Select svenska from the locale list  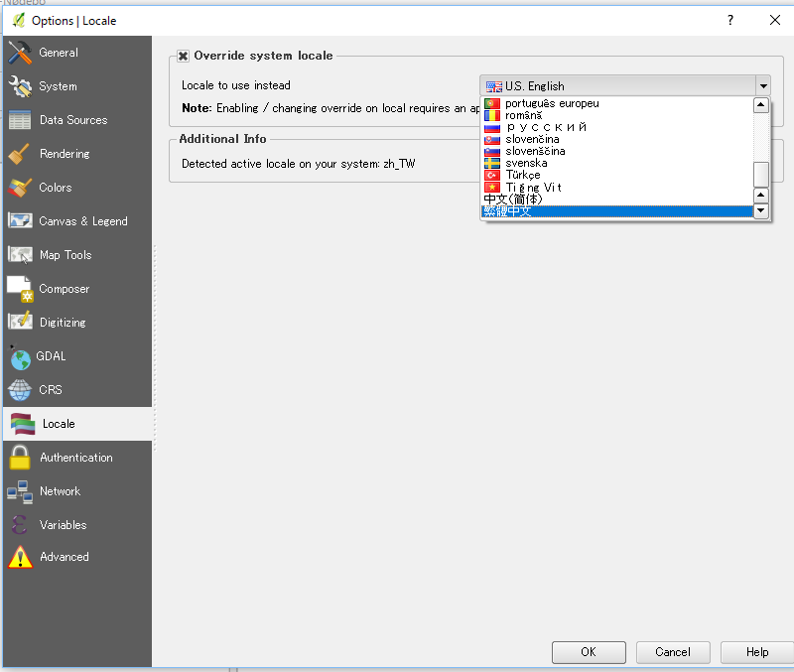pyautogui.click(x=617, y=163)
